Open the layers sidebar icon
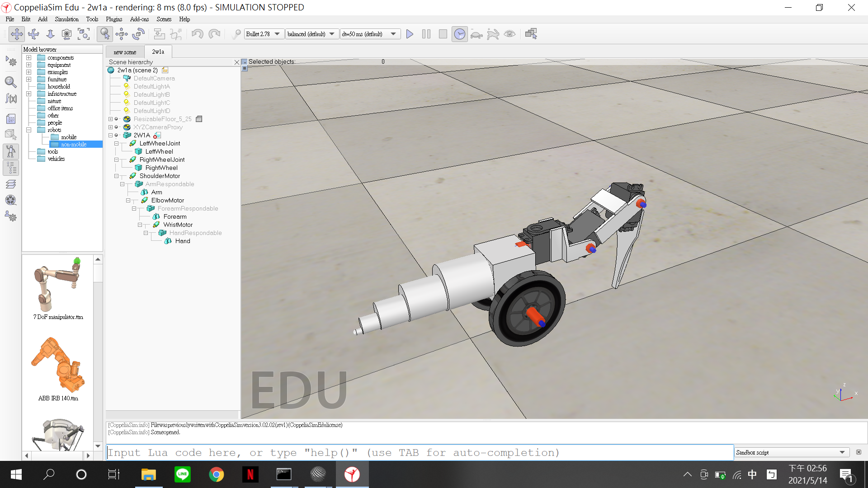The width and height of the screenshot is (868, 488). pyautogui.click(x=11, y=184)
